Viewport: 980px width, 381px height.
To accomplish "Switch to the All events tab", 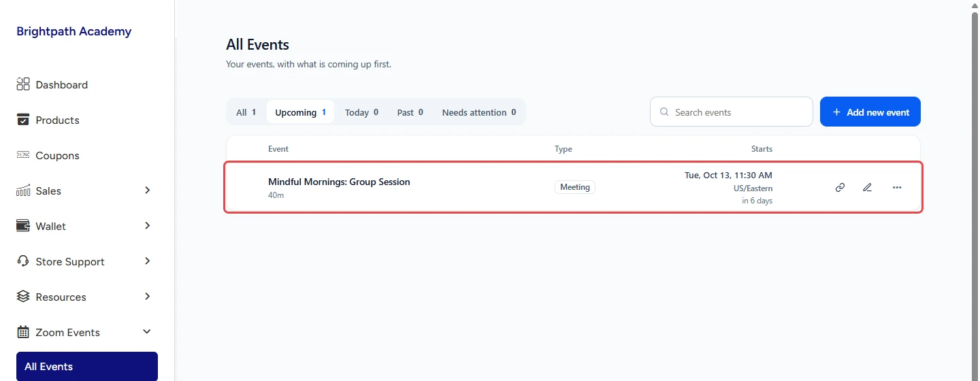I will [x=246, y=112].
